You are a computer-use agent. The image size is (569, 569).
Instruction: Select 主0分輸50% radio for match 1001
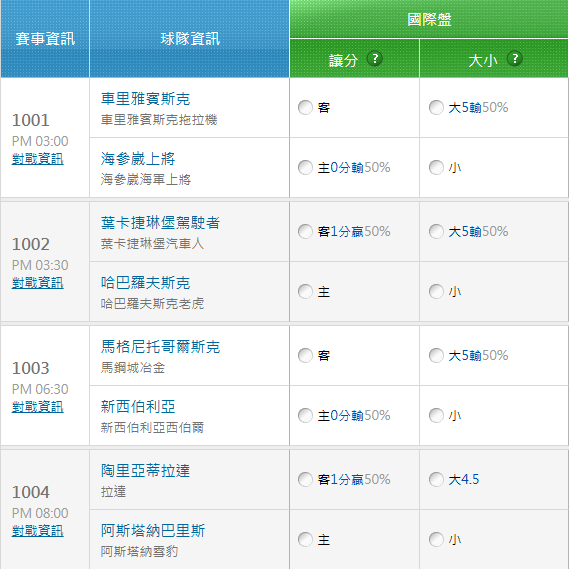point(305,167)
